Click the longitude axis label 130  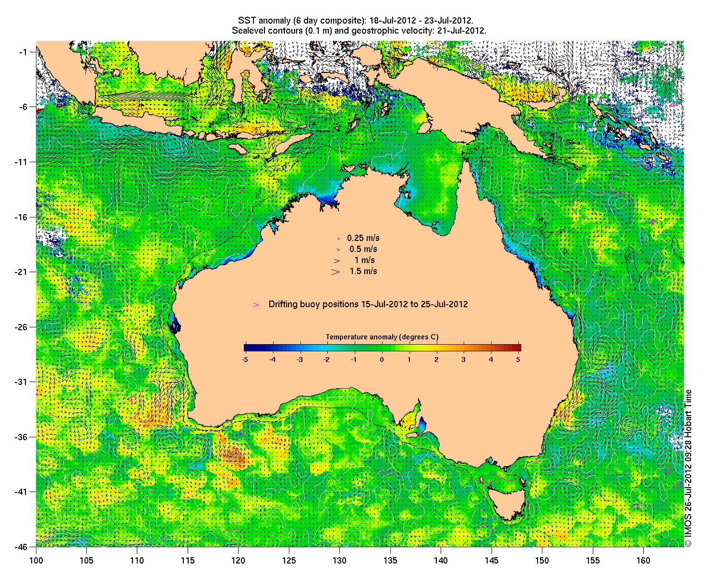click(x=339, y=561)
